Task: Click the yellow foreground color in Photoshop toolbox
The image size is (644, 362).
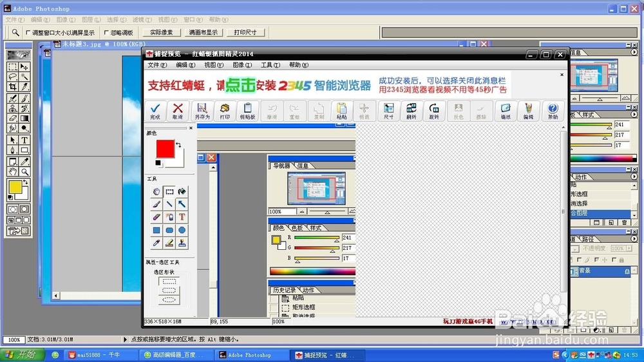Action: 15,187
